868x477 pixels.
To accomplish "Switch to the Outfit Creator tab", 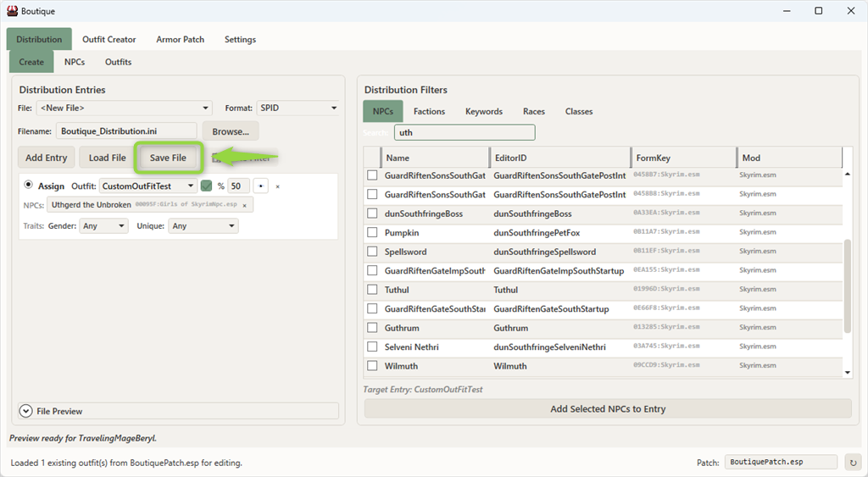I will 108,39.
